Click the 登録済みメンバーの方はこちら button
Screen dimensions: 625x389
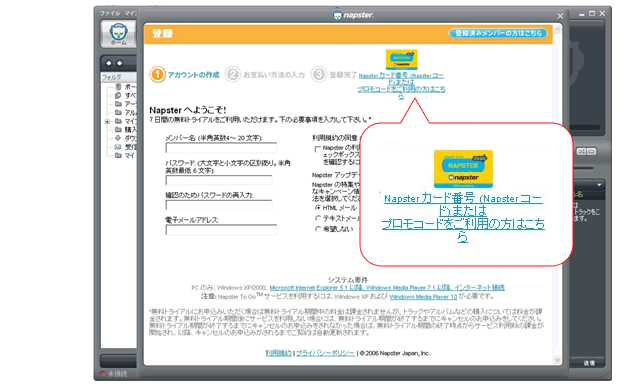(498, 33)
